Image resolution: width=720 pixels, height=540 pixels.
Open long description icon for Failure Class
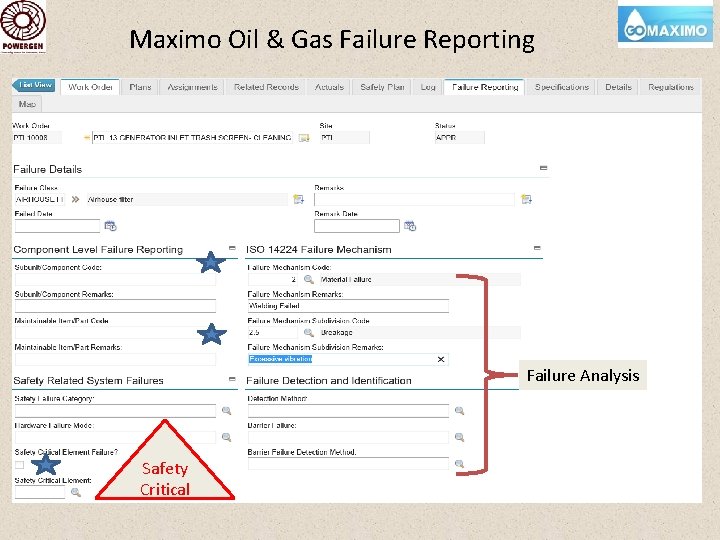[x=298, y=199]
